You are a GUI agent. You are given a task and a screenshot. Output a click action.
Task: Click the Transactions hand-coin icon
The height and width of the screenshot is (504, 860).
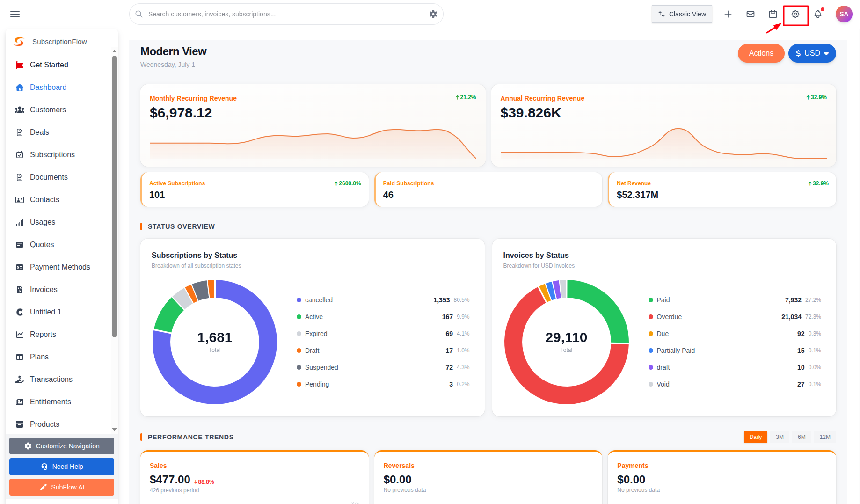tap(20, 380)
